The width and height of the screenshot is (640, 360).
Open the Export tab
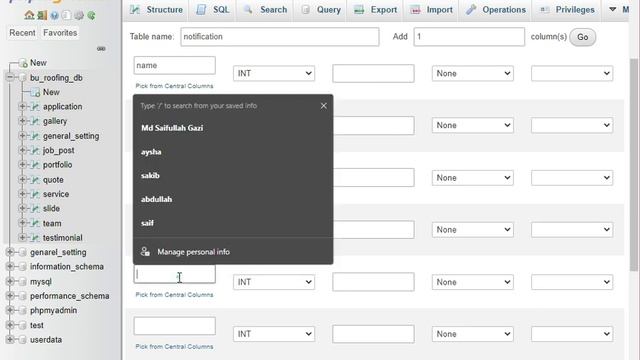376,9
